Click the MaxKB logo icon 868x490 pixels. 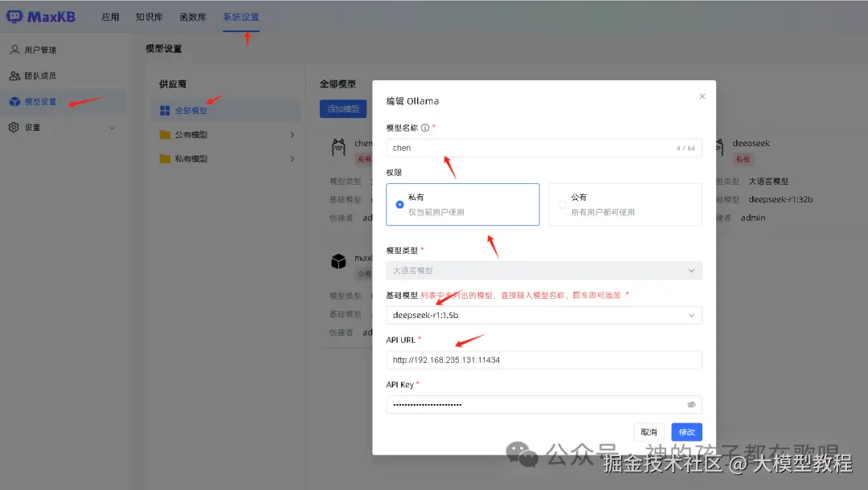click(13, 15)
